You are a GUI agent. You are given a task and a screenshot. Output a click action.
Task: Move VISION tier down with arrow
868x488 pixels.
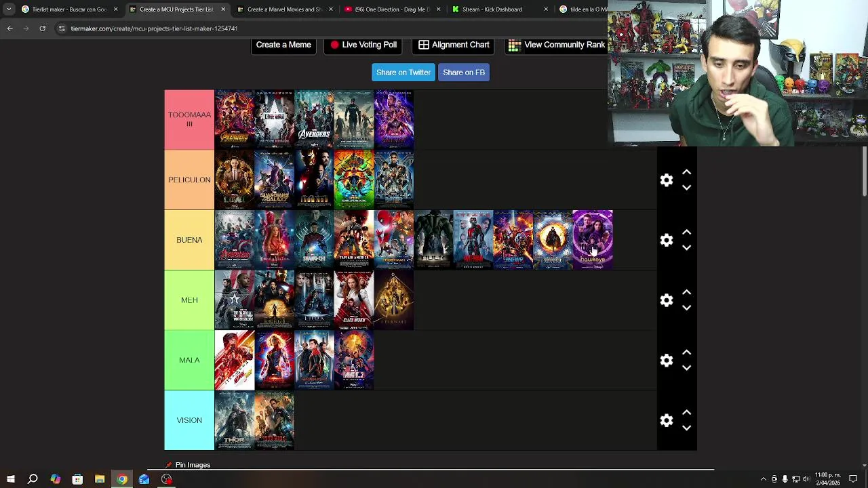[686, 428]
